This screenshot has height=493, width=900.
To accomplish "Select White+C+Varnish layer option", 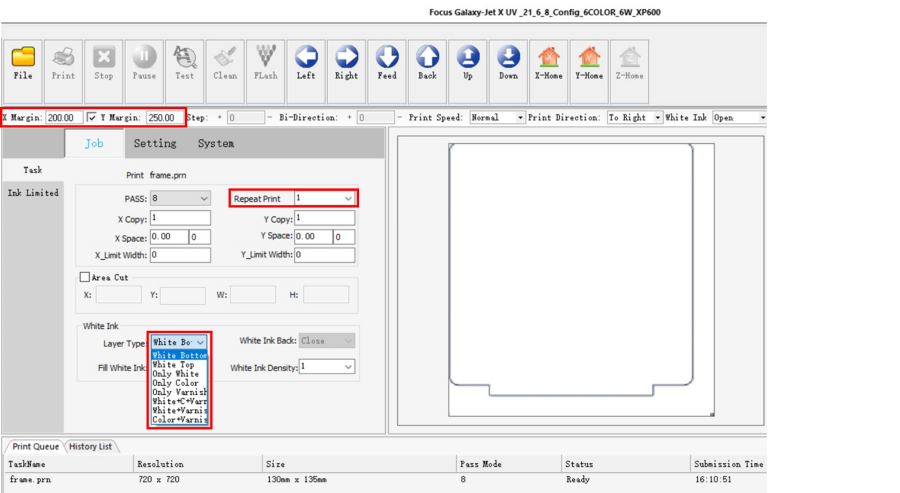I will (179, 401).
